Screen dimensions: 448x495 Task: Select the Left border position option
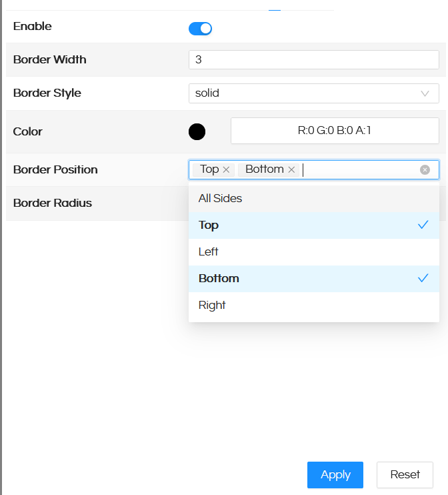tap(313, 252)
